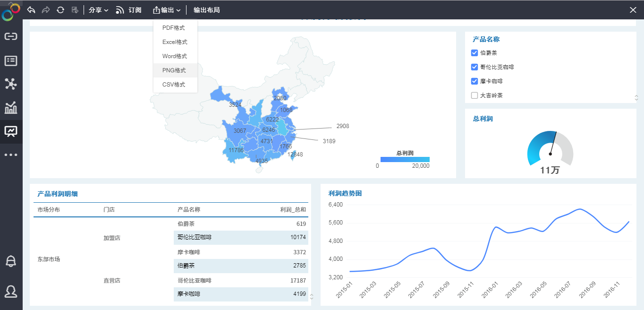
Task: Click the redo arrow icon
Action: click(x=46, y=9)
